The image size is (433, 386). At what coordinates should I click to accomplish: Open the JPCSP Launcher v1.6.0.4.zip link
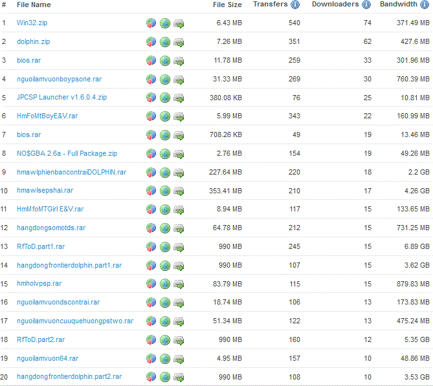[x=62, y=97]
